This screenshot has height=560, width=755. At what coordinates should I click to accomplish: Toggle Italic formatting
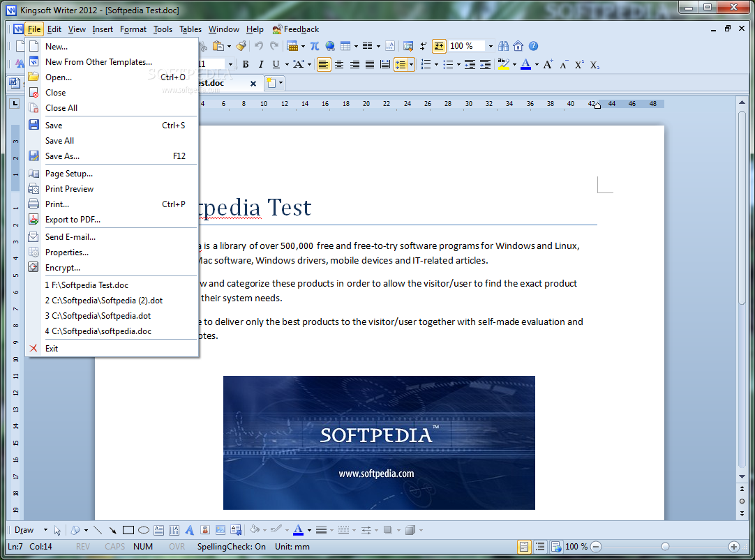click(x=261, y=64)
